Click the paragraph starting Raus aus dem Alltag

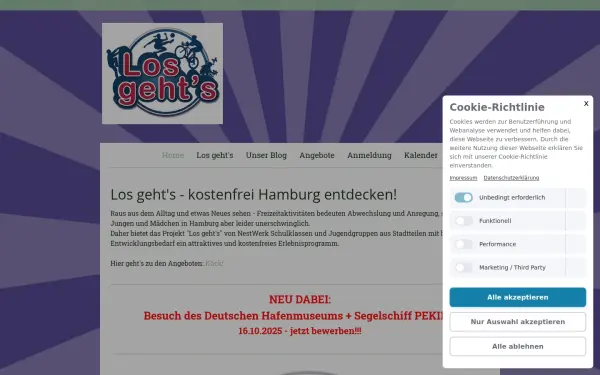tap(276, 218)
